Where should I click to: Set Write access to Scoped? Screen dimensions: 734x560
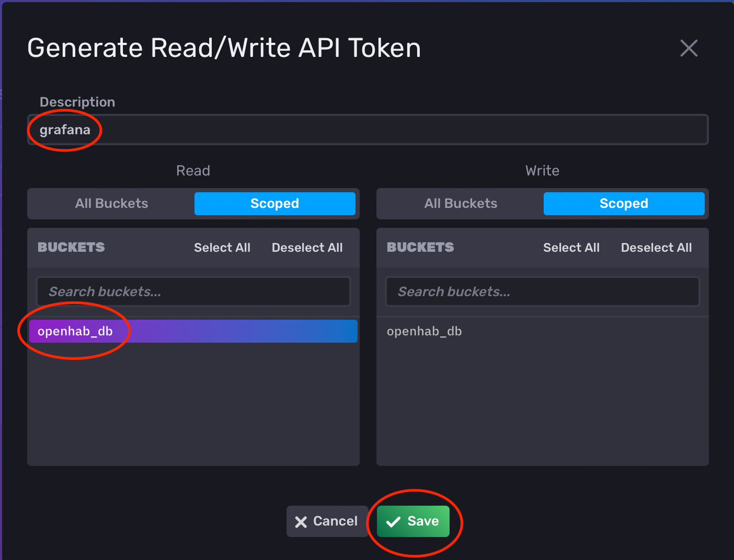(624, 204)
